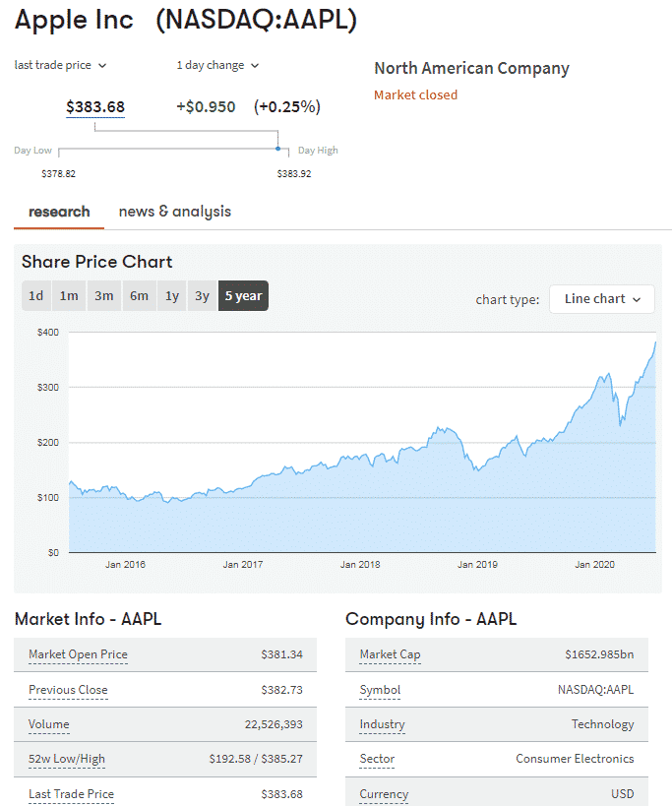Image resolution: width=672 pixels, height=806 pixels.
Task: Click the Last Trade Price label
Action: (x=72, y=794)
